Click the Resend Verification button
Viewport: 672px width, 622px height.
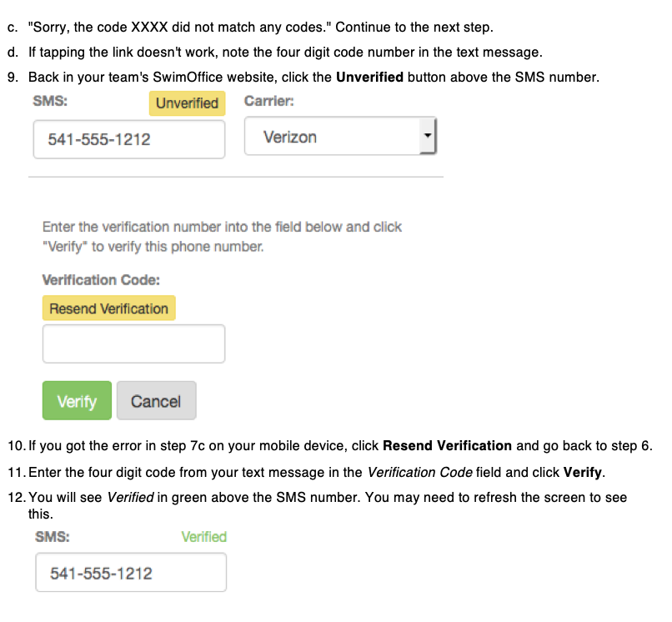(x=109, y=308)
